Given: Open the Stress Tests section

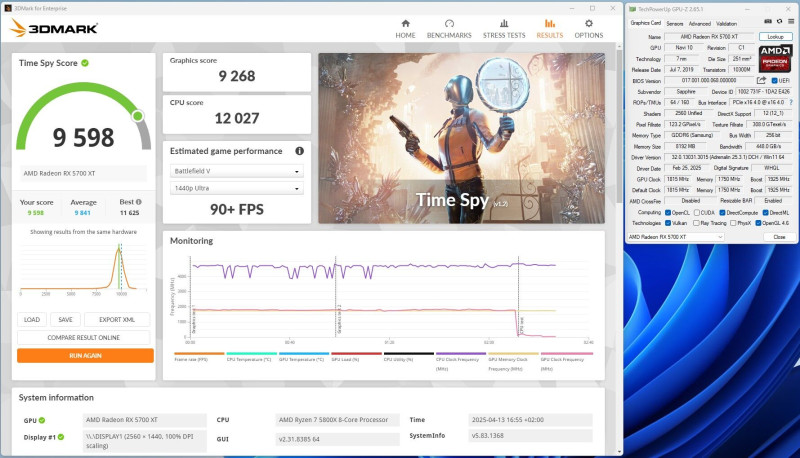Looking at the screenshot, I should pos(504,29).
